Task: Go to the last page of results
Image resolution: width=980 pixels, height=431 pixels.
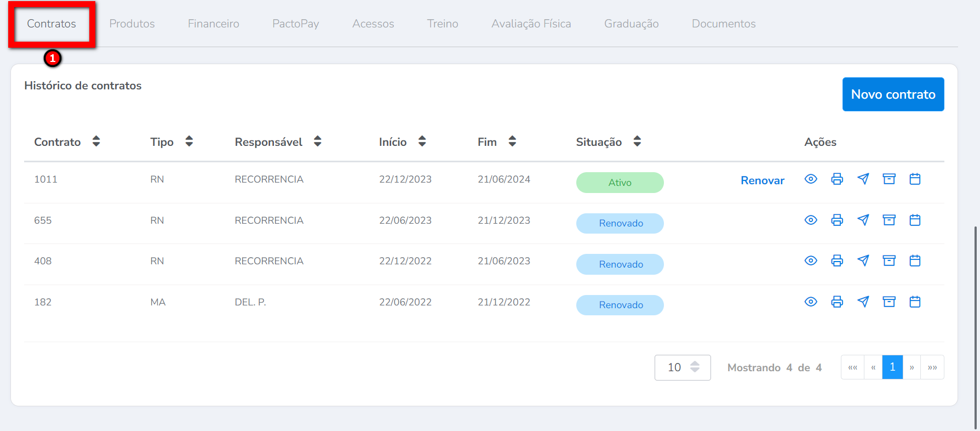Action: pyautogui.click(x=932, y=367)
